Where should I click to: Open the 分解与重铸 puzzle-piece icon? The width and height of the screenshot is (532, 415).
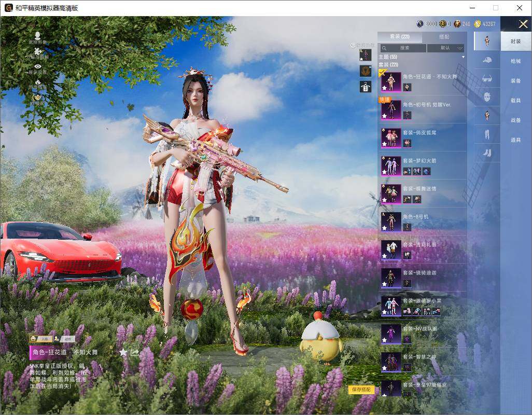pyautogui.click(x=38, y=51)
